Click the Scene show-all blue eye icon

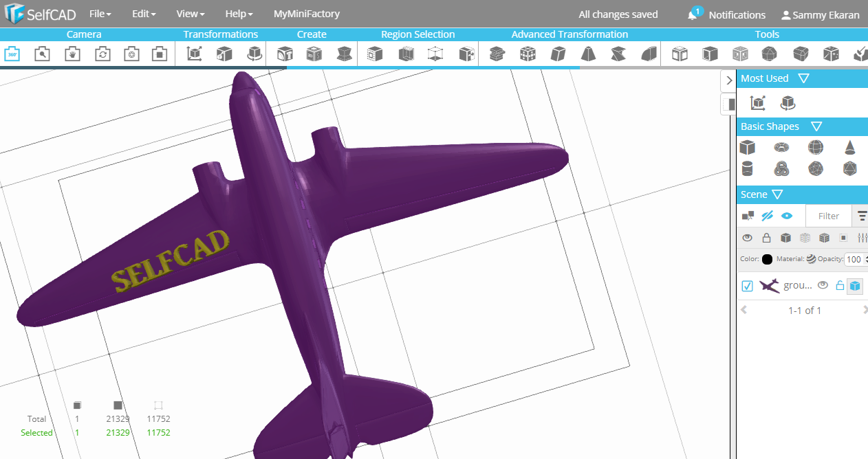tap(787, 216)
